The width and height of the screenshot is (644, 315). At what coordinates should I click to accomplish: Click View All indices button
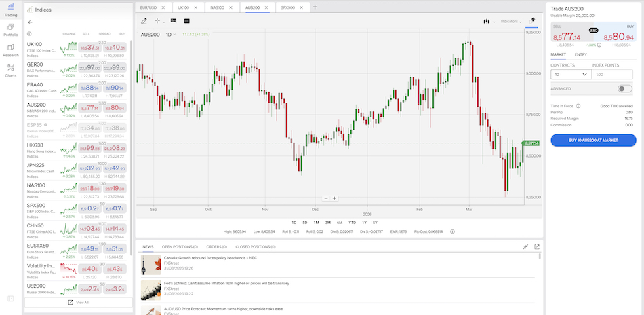[x=77, y=302]
